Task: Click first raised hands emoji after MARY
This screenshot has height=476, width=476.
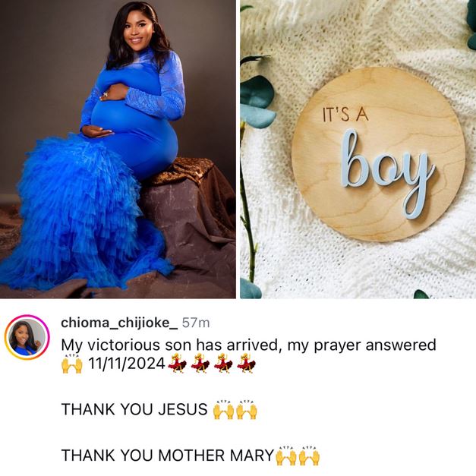Action: [x=286, y=456]
